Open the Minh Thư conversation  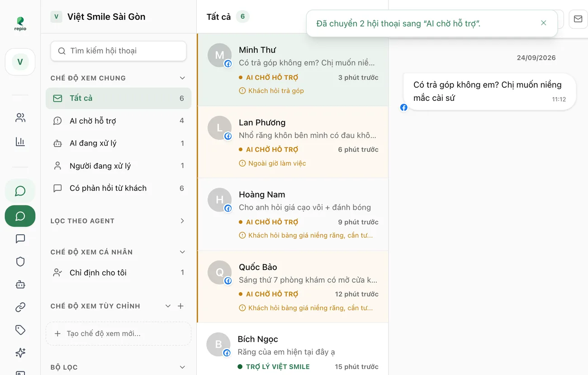(x=293, y=70)
